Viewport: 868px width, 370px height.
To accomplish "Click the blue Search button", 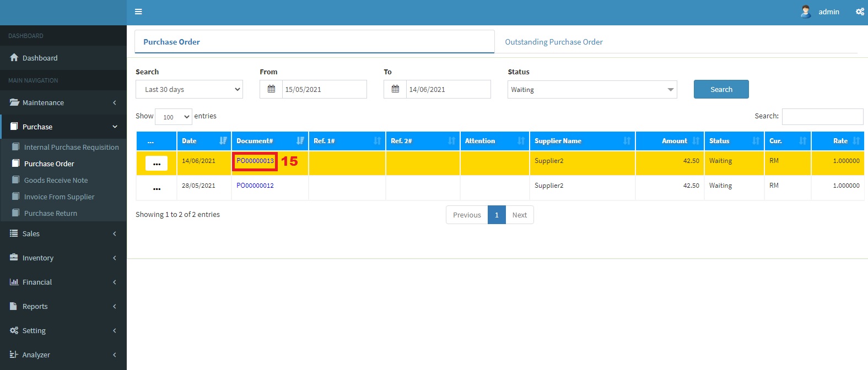I will [x=721, y=89].
